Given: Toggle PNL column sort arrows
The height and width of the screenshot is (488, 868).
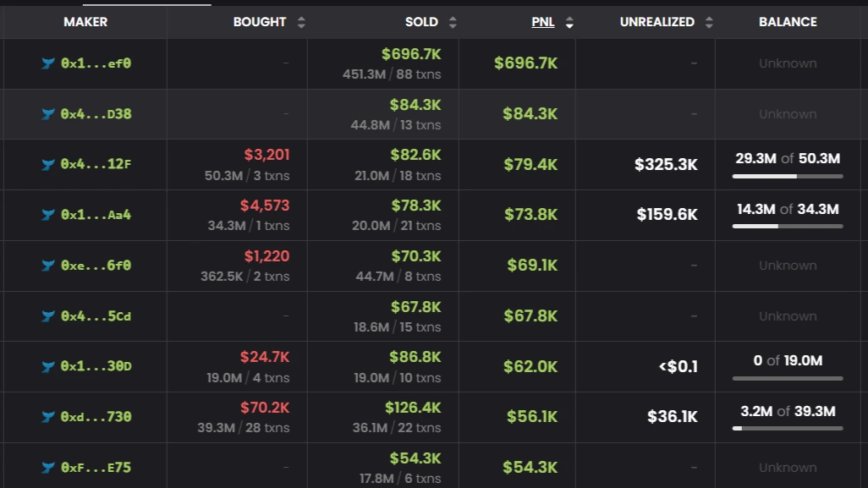Looking at the screenshot, I should click(x=569, y=23).
